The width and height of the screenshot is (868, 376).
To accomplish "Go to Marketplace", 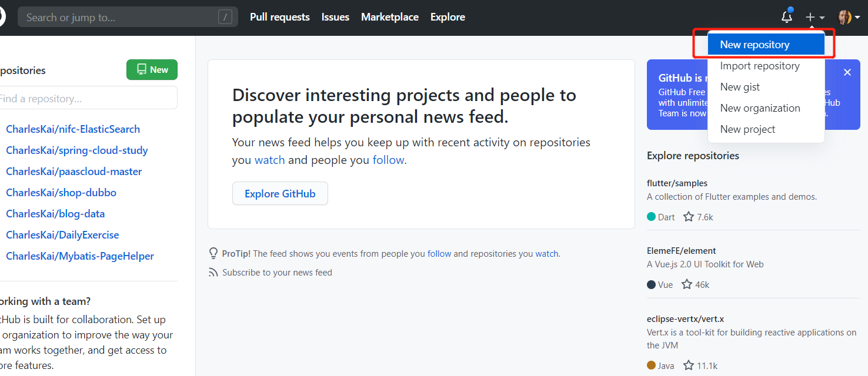I will click(x=390, y=17).
